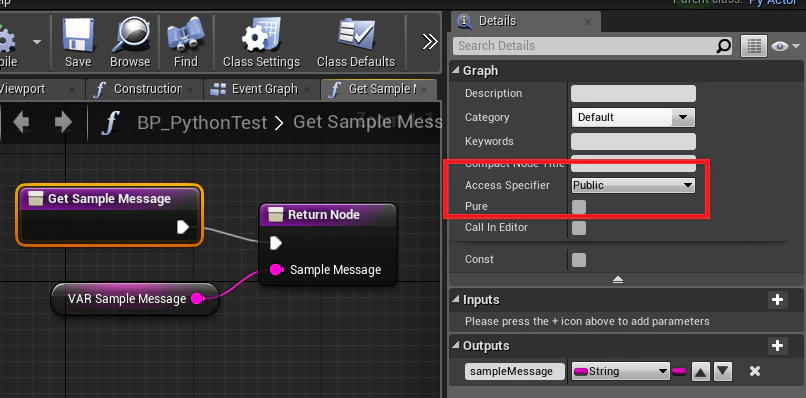Image resolution: width=806 pixels, height=398 pixels.
Task: Expand the toolbar overflow chevrons
Action: [429, 42]
